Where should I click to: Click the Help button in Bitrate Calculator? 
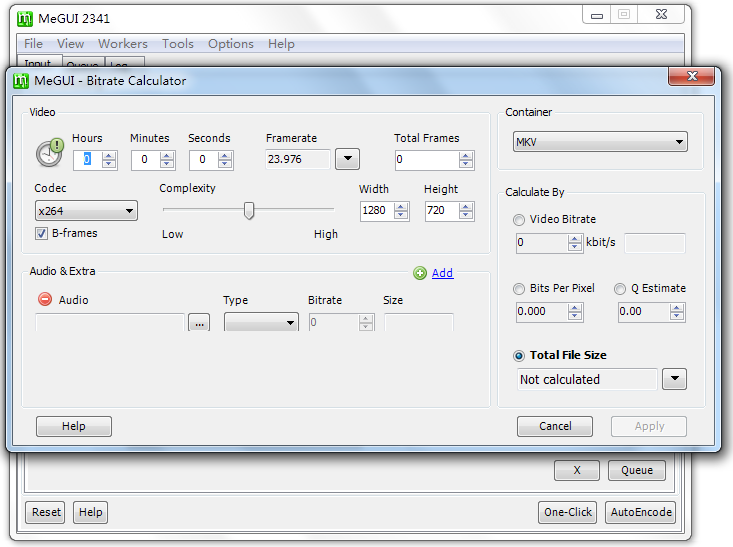click(74, 426)
